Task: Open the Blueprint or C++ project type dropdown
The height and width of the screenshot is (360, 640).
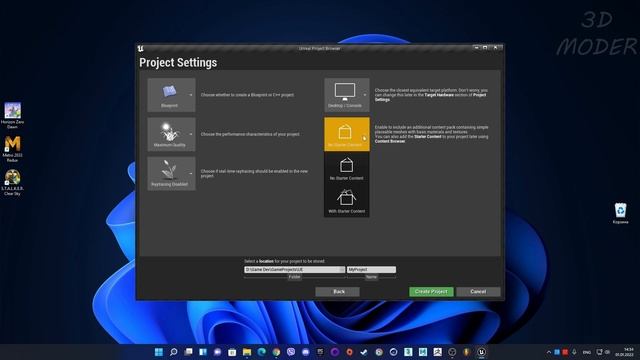Action: click(171, 95)
